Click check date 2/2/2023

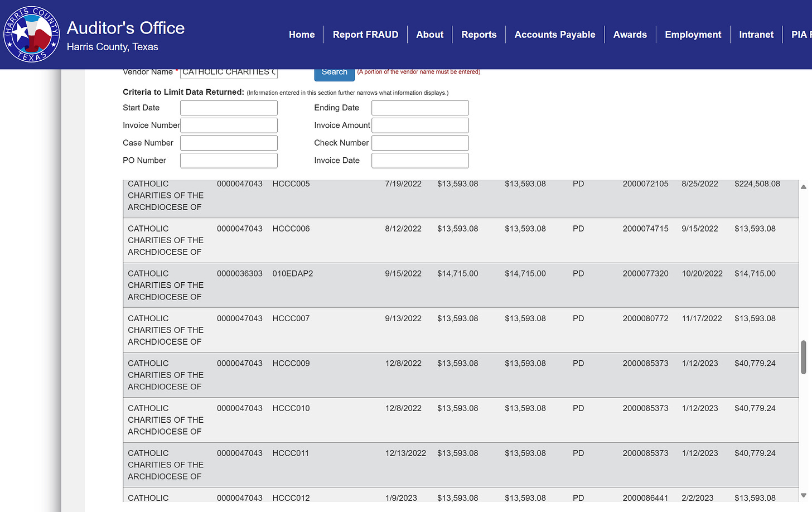(698, 498)
